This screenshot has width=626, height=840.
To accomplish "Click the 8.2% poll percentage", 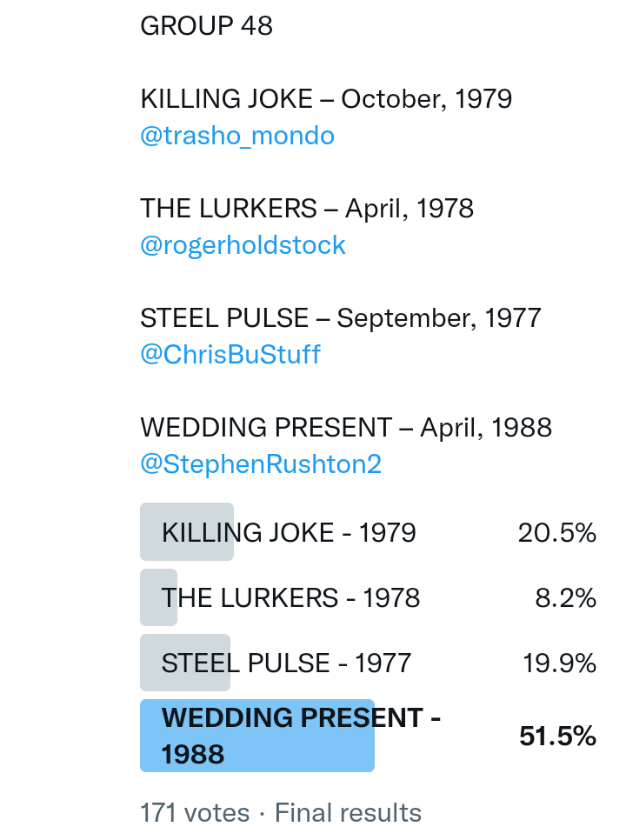I will tap(564, 597).
